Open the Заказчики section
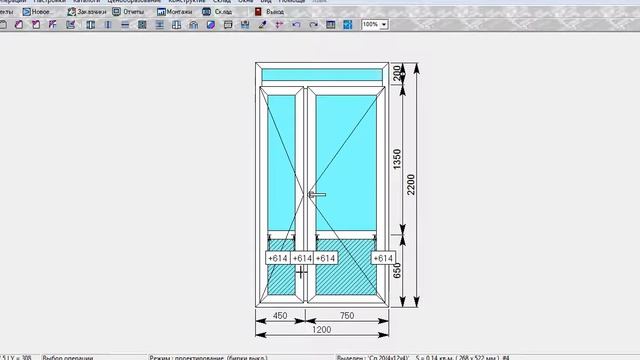 [x=86, y=12]
